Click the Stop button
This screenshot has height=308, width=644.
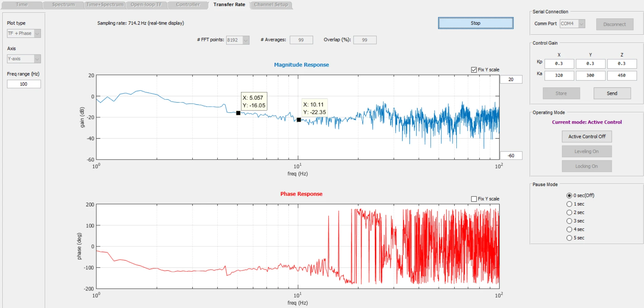475,23
